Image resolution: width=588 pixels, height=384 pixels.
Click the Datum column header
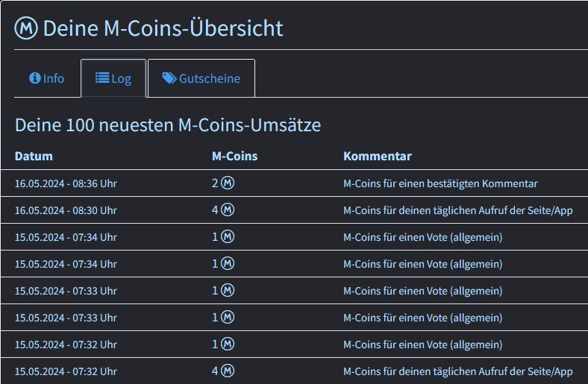point(34,156)
